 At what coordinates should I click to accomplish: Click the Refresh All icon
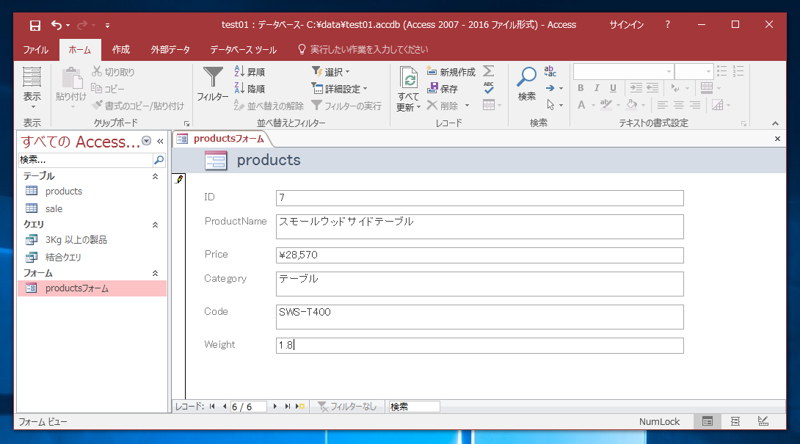pos(409,78)
